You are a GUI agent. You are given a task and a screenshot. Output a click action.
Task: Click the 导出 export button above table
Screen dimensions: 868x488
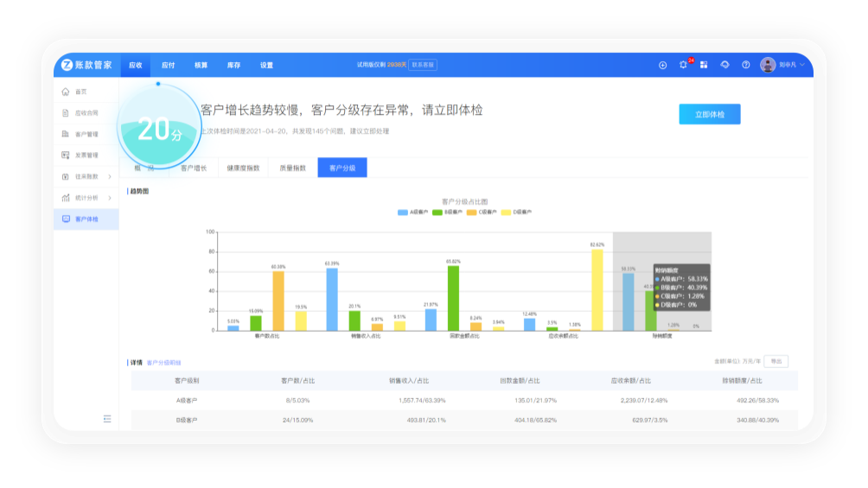(x=775, y=362)
